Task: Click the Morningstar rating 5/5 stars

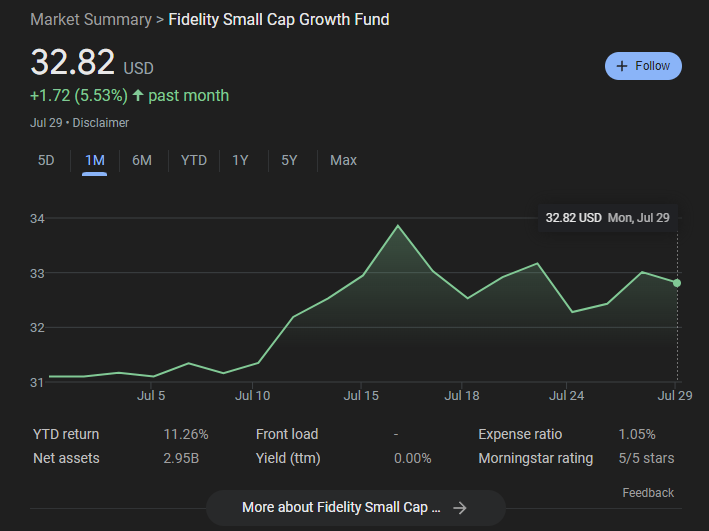Action: [x=646, y=458]
